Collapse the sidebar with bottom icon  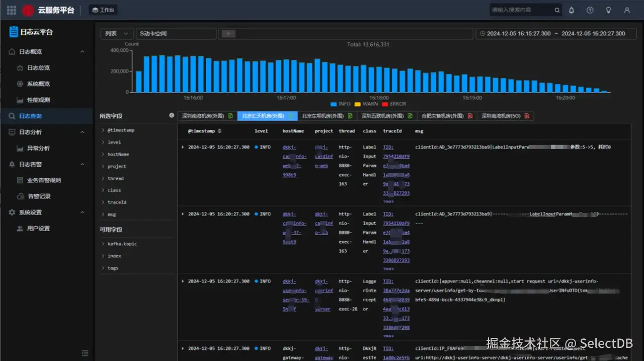coord(85,353)
